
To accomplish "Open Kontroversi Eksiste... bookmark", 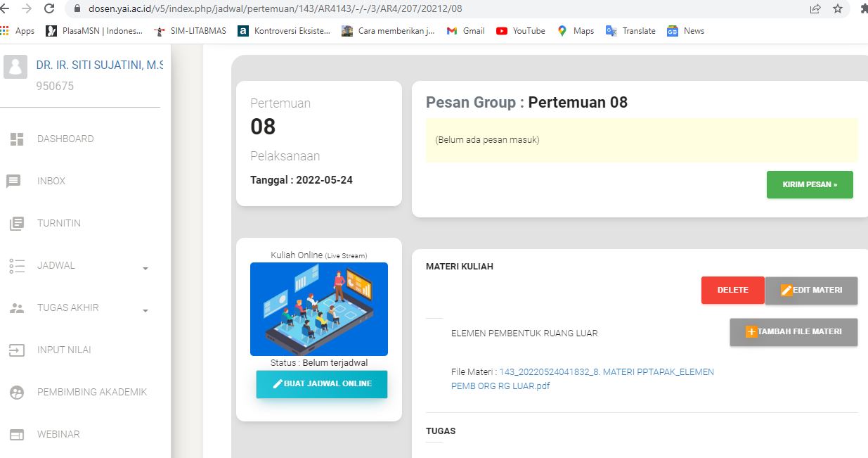I will (x=284, y=31).
